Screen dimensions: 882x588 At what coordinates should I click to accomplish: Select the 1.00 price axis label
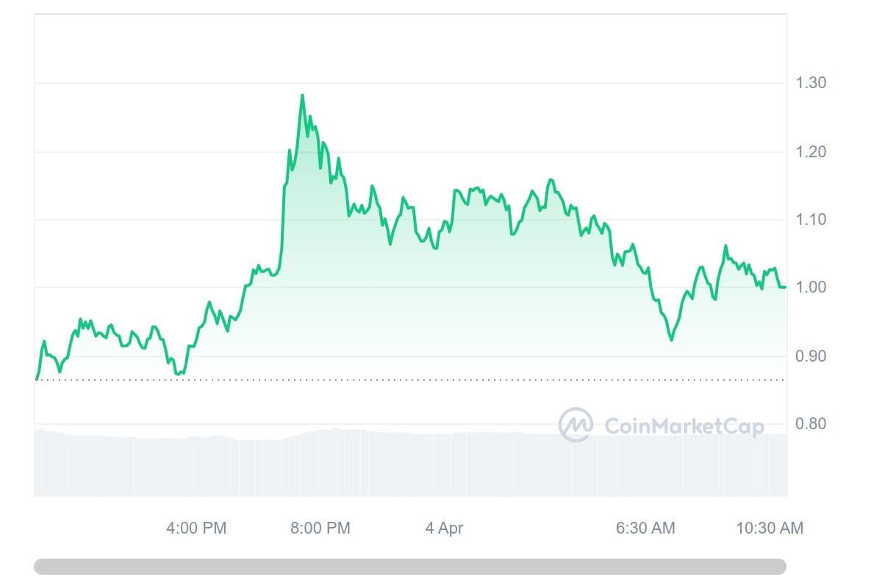pos(811,287)
